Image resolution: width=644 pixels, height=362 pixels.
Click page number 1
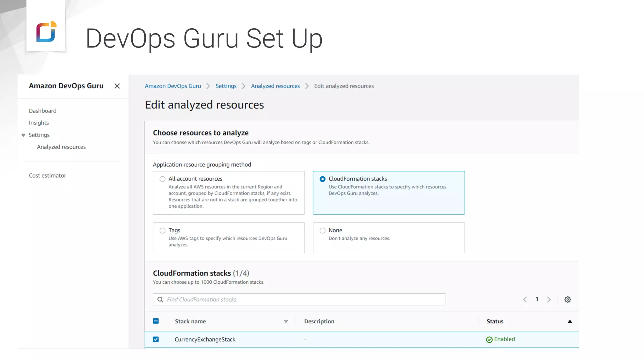click(537, 299)
